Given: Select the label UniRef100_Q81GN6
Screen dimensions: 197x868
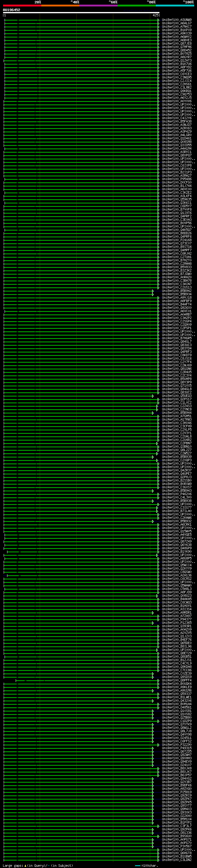Looking at the screenshot, I should pyautogui.click(x=177, y=369).
